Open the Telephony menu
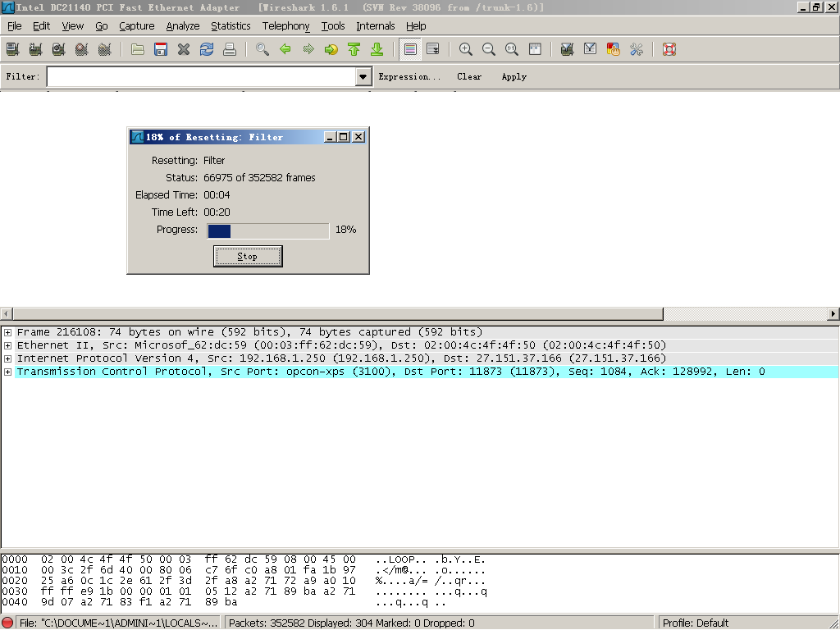The image size is (840, 630). coord(286,25)
